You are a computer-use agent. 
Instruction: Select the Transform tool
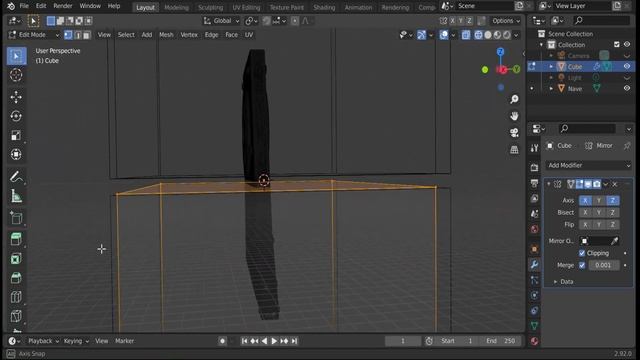pyautogui.click(x=16, y=155)
